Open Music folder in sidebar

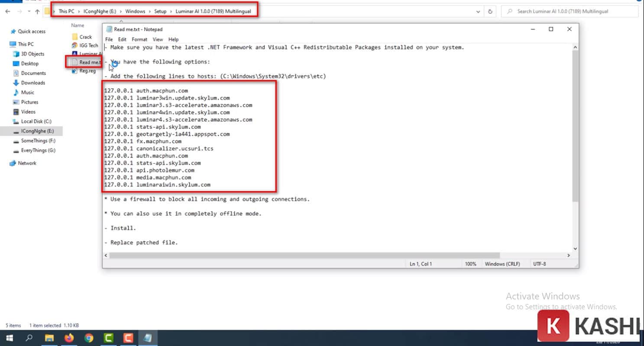[x=24, y=93]
